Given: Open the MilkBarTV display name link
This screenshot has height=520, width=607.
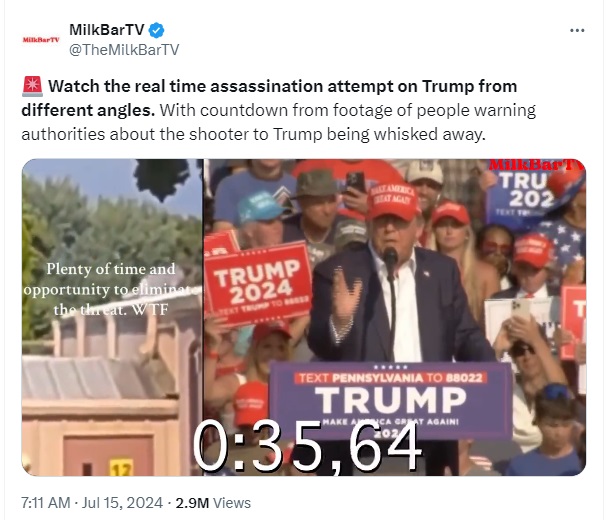Looking at the screenshot, I should [106, 30].
